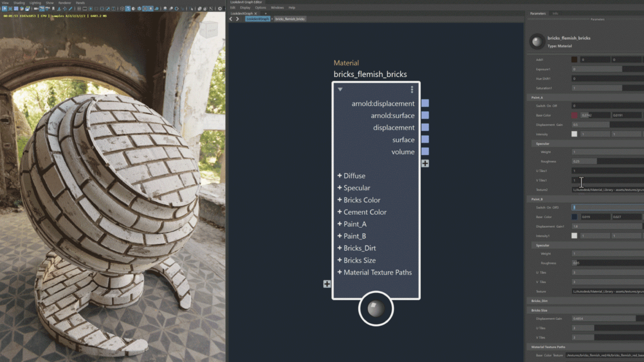Image resolution: width=644 pixels, height=362 pixels.
Task: Click the view cube in the viewport corner
Action: (208, 30)
